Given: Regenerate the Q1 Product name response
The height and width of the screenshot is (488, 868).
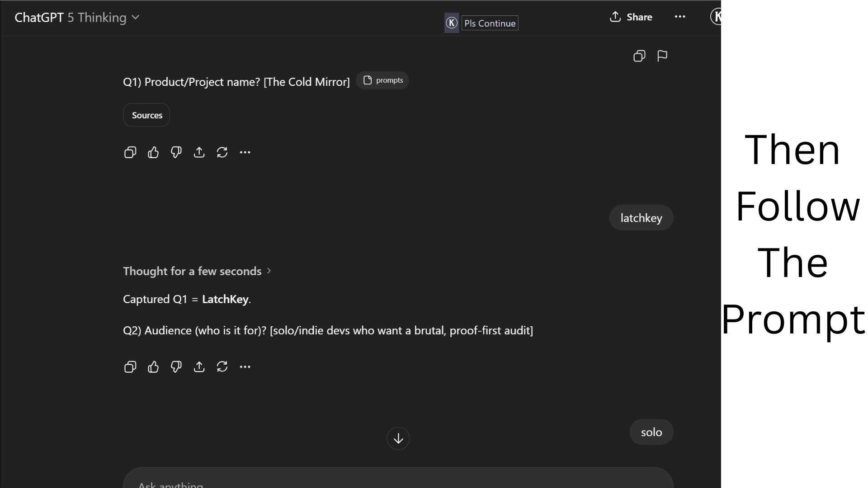Looking at the screenshot, I should (x=222, y=153).
